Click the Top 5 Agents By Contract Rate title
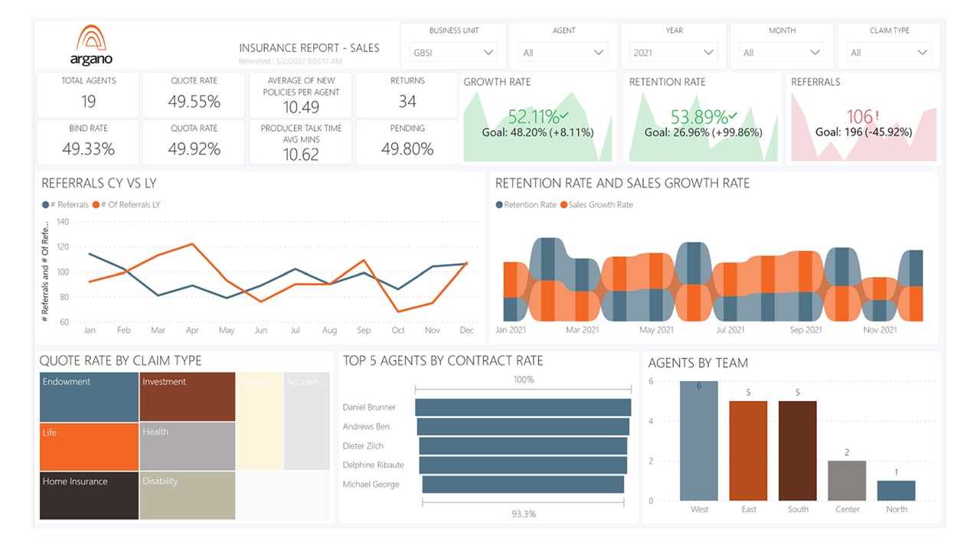Viewport: 980px width, 551px height. pos(443,360)
